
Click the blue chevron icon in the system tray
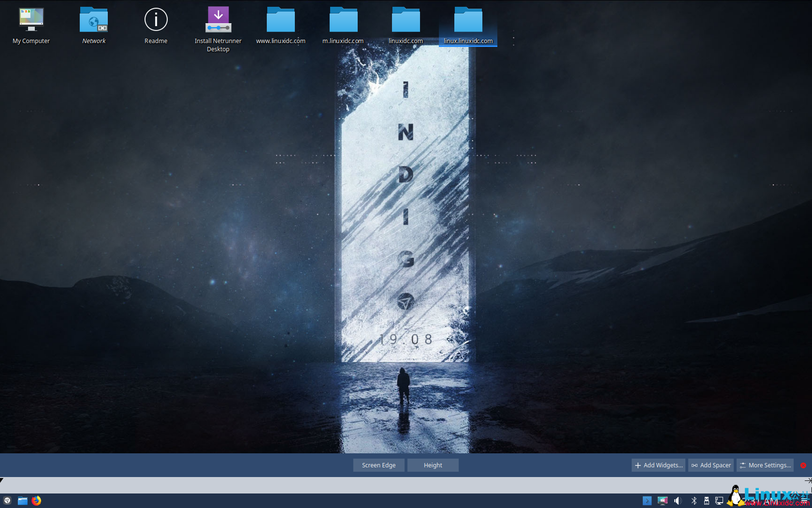point(647,501)
